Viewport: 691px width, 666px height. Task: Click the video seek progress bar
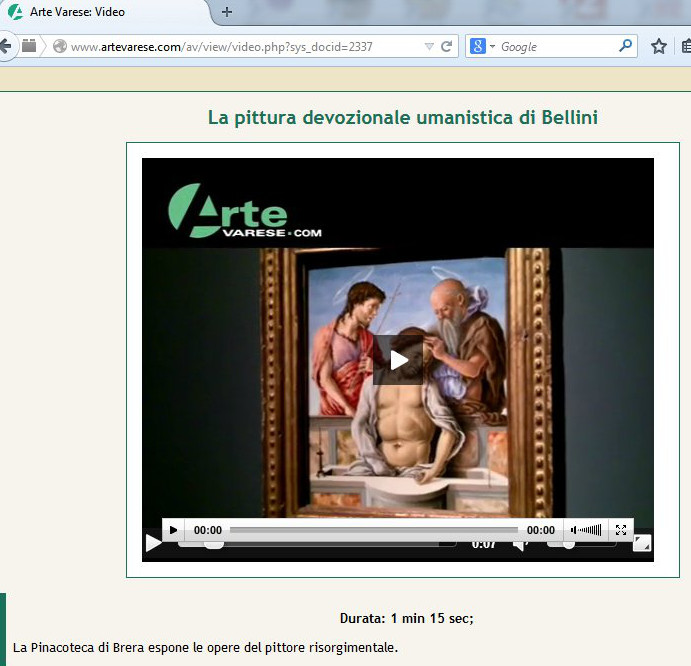click(374, 530)
